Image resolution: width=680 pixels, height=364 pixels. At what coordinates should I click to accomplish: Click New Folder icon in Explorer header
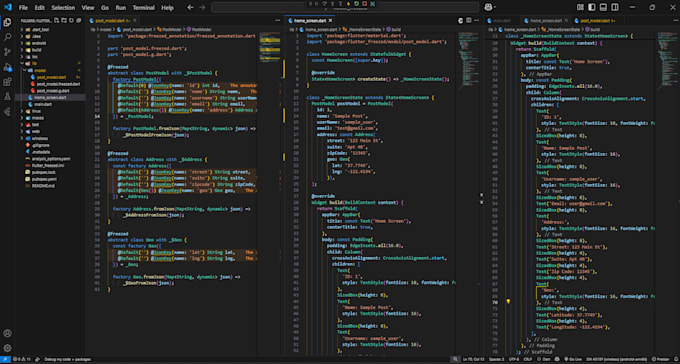64,20
